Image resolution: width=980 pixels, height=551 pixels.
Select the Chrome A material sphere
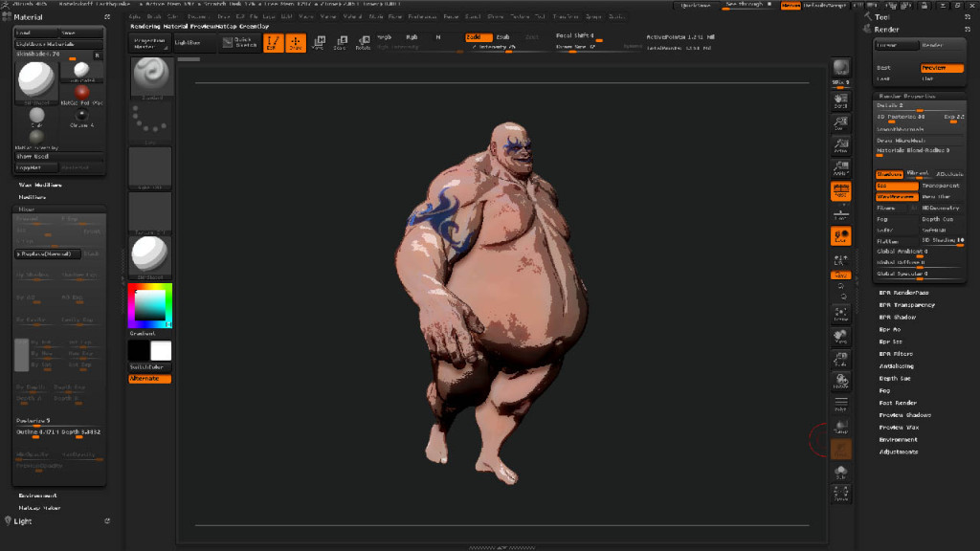82,117
